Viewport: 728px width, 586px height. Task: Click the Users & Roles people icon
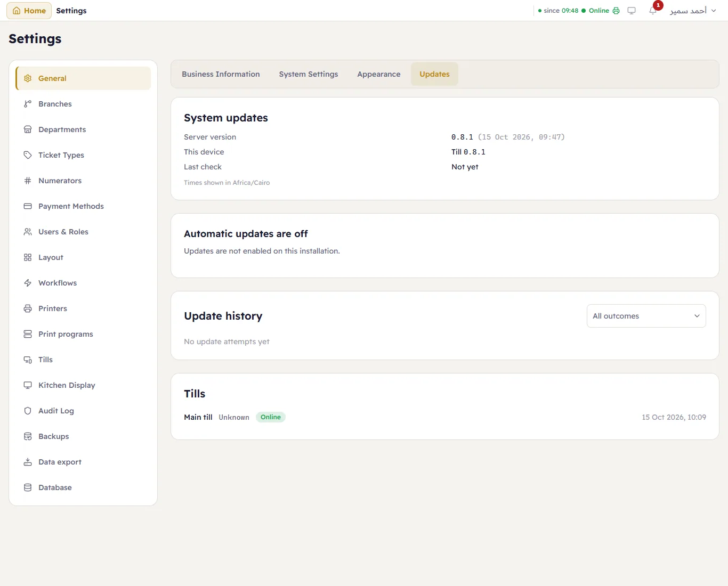click(28, 232)
